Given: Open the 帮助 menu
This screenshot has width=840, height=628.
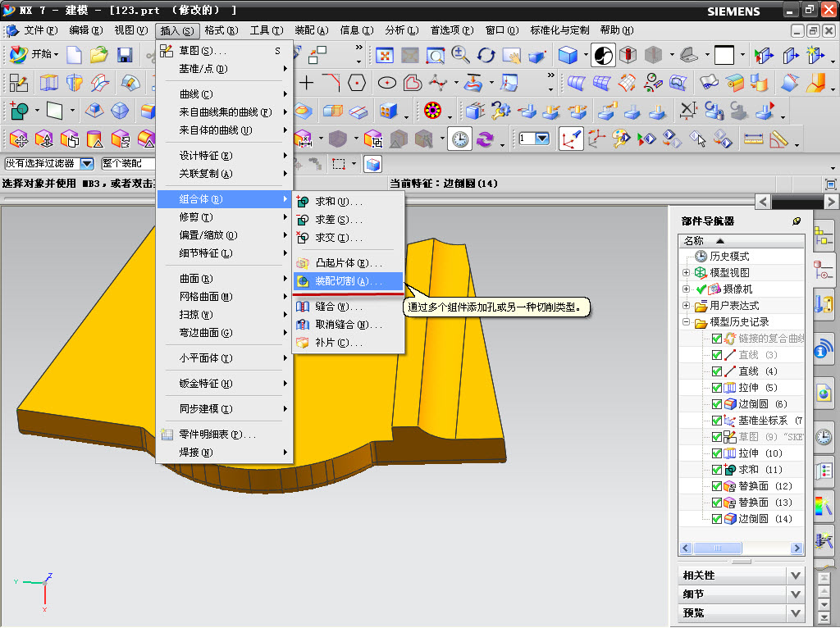Looking at the screenshot, I should click(617, 30).
